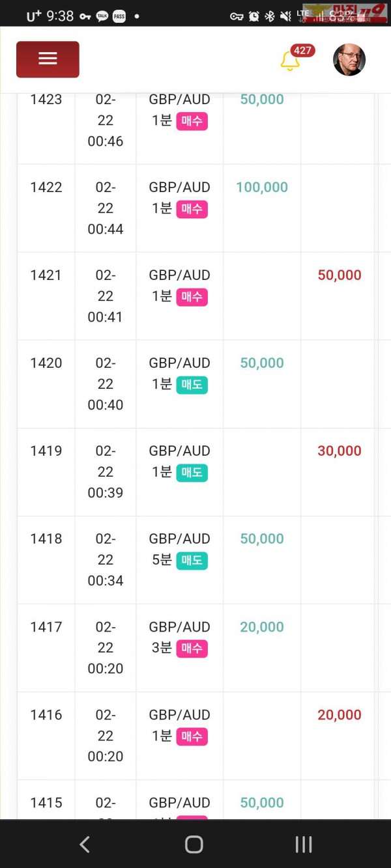Tap the 매도 tag in row 1420
This screenshot has height=868, width=391.
click(x=192, y=385)
